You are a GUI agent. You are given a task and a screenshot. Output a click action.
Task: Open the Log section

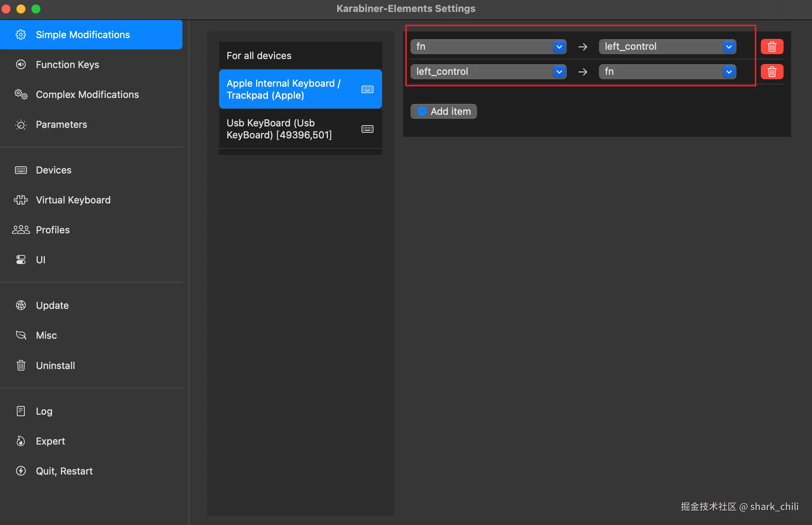click(44, 411)
